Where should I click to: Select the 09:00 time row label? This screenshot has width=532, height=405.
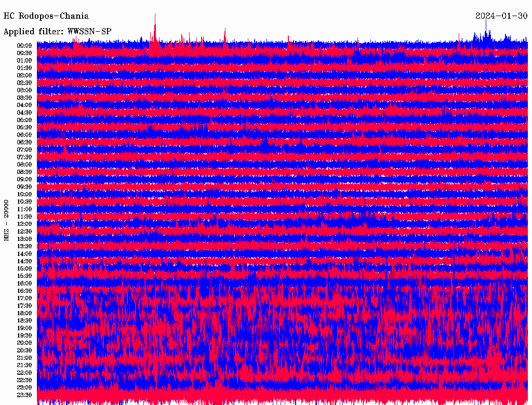24,179
